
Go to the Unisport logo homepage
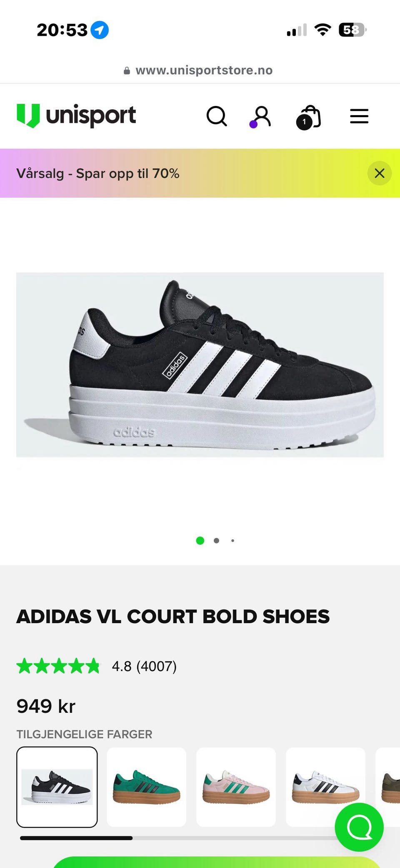[76, 116]
